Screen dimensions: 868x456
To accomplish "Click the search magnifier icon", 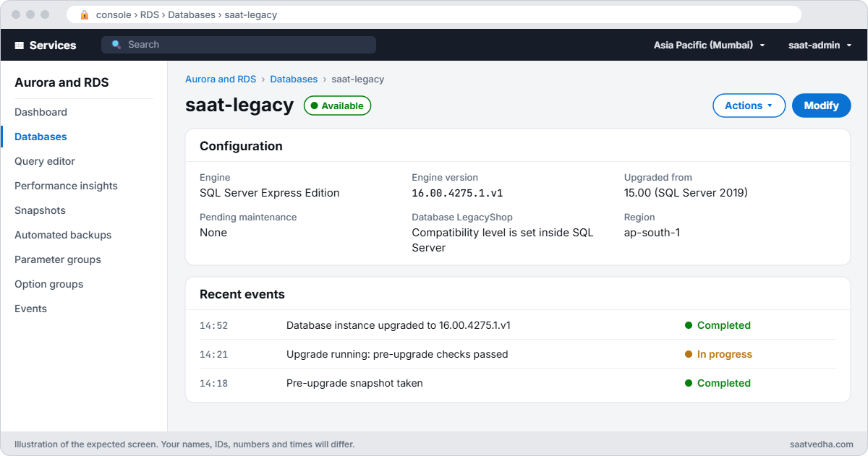I will pyautogui.click(x=116, y=45).
